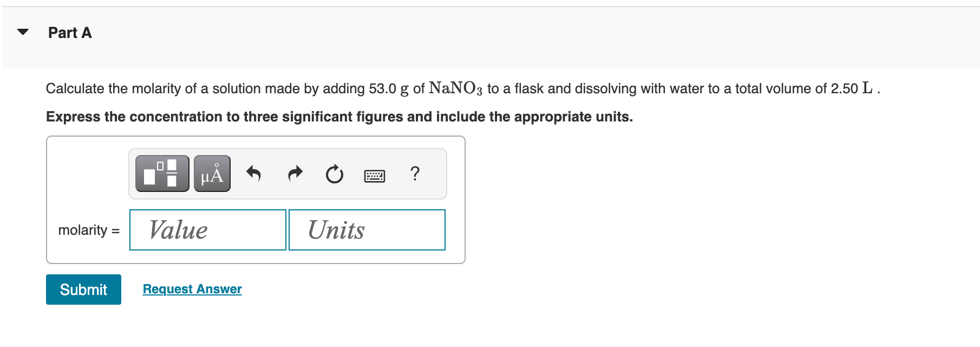
Task: Click the Units input field
Action: (367, 230)
